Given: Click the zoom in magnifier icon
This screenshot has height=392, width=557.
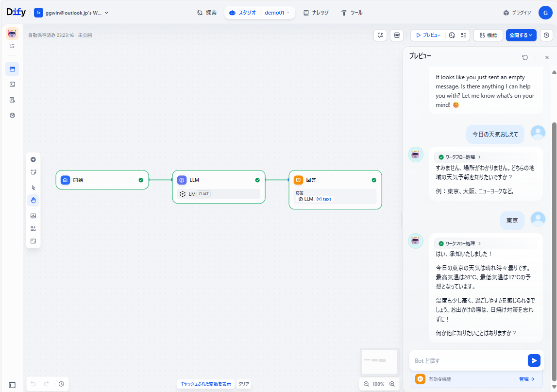Looking at the screenshot, I should (392, 384).
